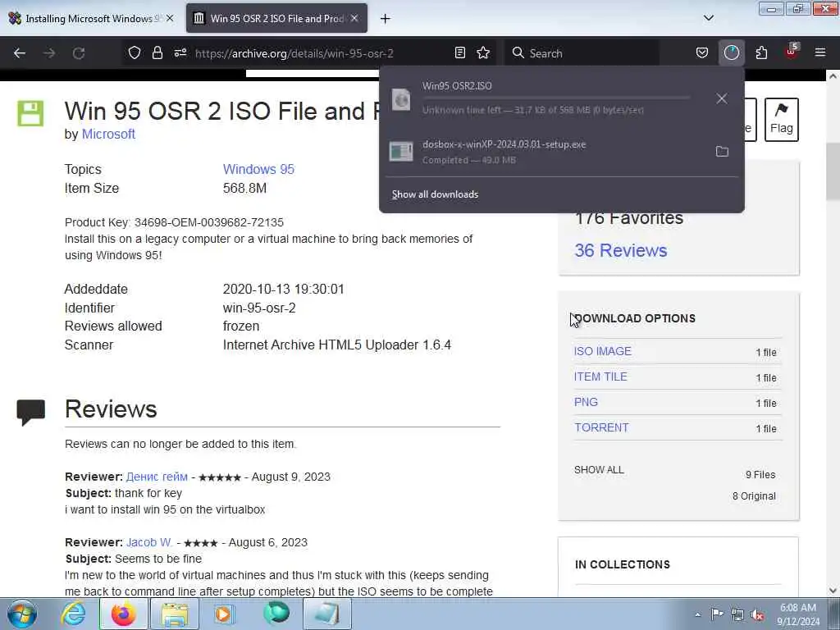Click the forward navigation arrow
Image resolution: width=840 pixels, height=630 pixels.
click(x=49, y=53)
